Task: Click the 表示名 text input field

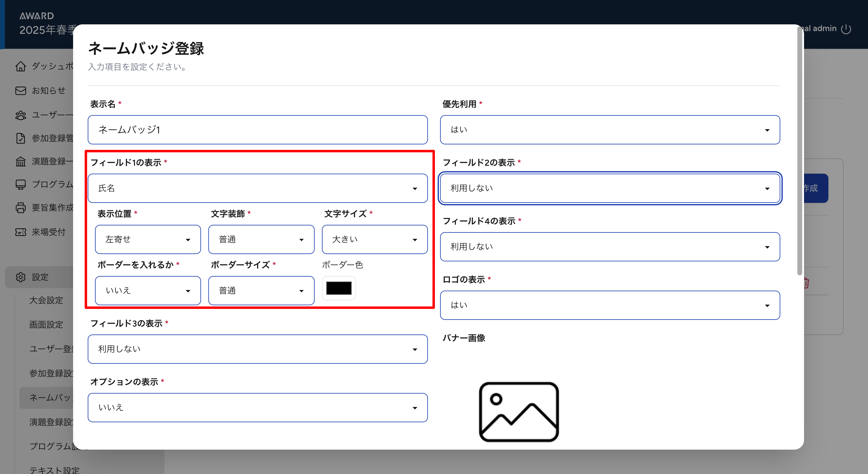Action: click(x=257, y=130)
